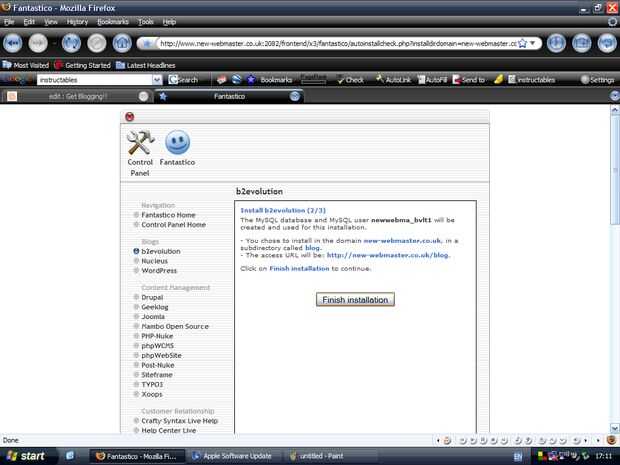Expand the address bar history dropdown
Image resolution: width=620 pixels, height=465 pixels.
[x=533, y=43]
